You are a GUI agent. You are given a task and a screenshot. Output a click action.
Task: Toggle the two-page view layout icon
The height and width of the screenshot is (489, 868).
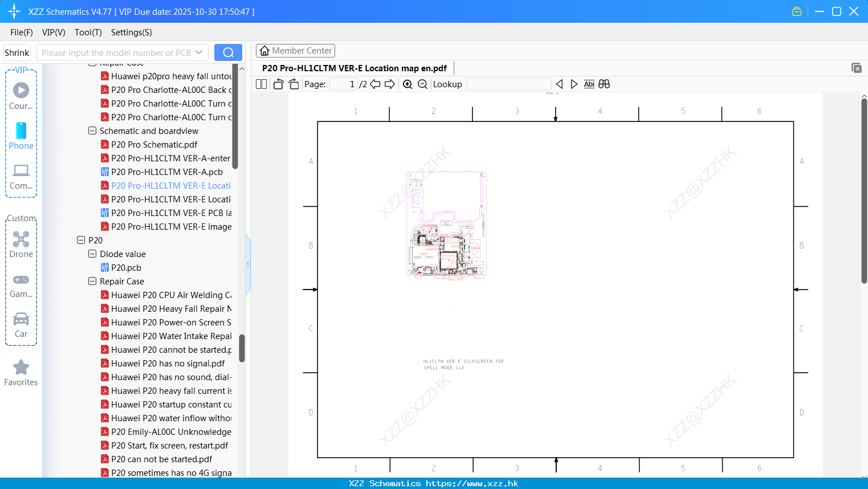pos(261,84)
